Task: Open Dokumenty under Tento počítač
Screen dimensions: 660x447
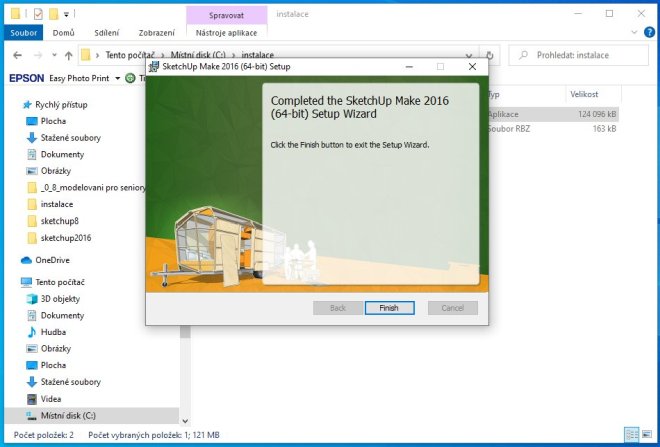Action: [62, 315]
